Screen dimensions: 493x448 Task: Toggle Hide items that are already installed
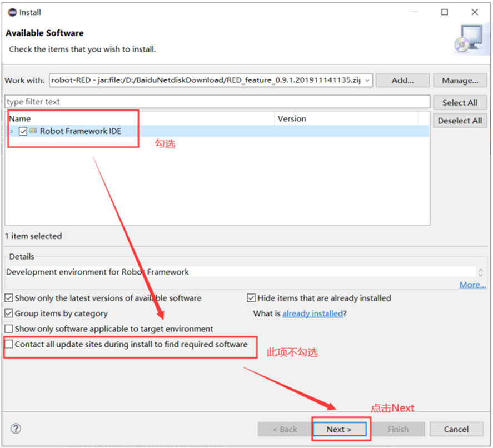[x=251, y=298]
